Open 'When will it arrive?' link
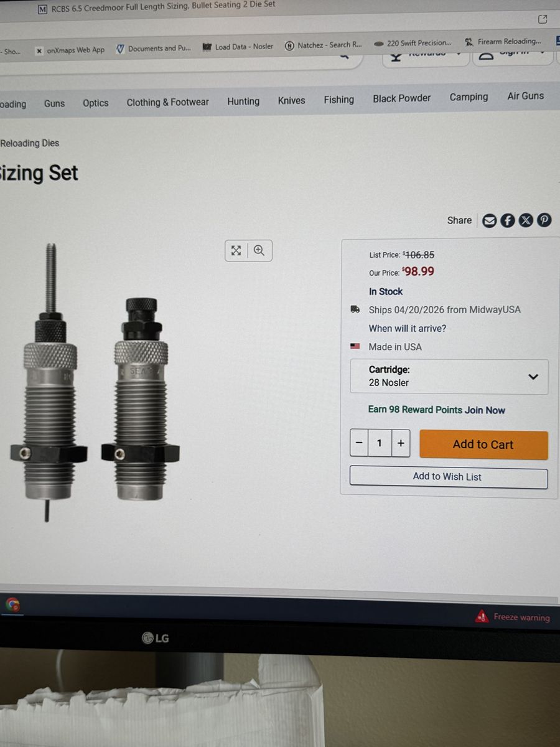 [x=408, y=328]
